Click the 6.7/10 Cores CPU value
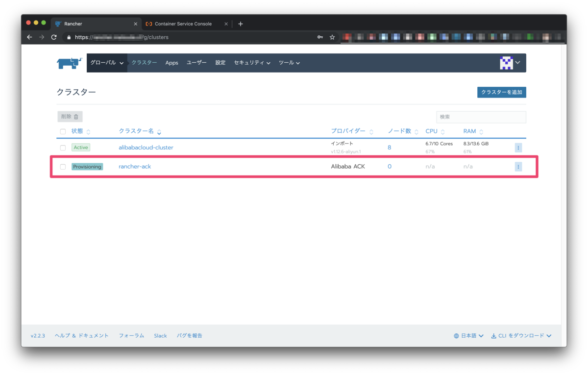The width and height of the screenshot is (588, 375). pyautogui.click(x=439, y=144)
